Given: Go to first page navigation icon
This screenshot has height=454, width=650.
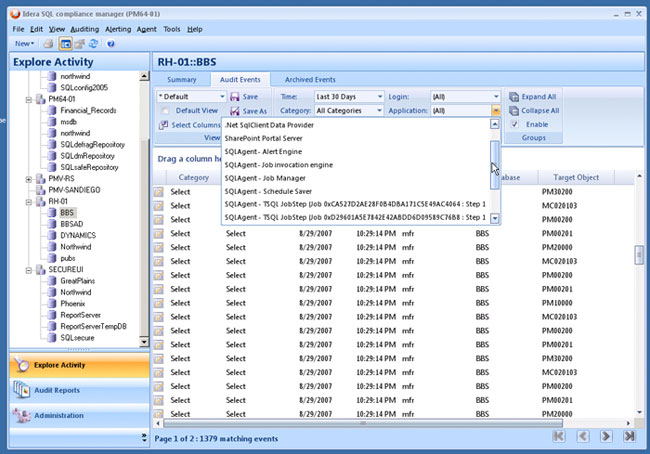Looking at the screenshot, I should click(x=559, y=436).
